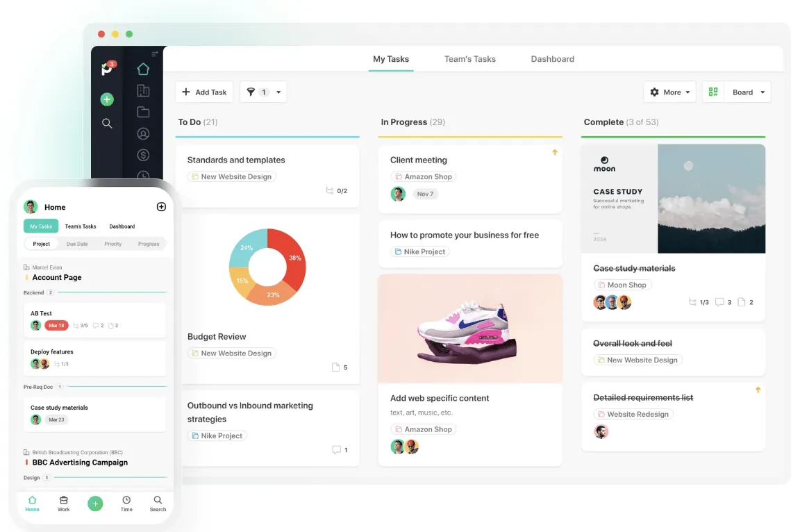800x532 pixels.
Task: Click the Add Task button
Action: (204, 92)
